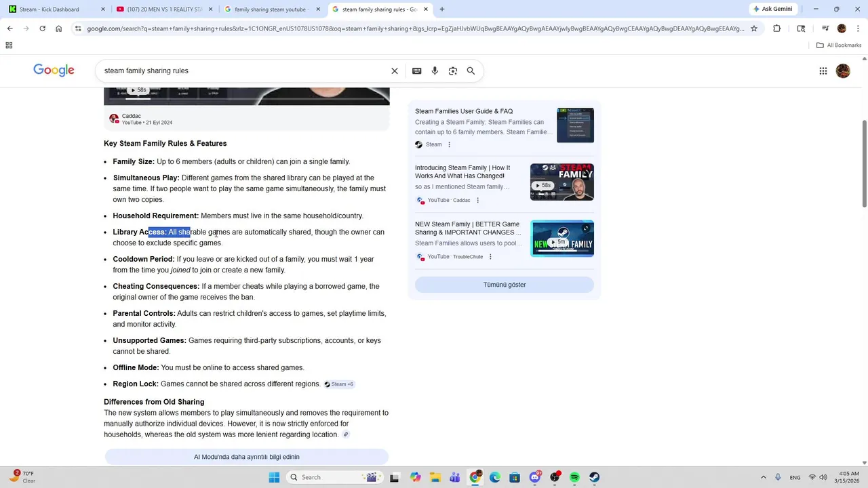
Task: Open Steam from the taskbar
Action: pyautogui.click(x=594, y=477)
